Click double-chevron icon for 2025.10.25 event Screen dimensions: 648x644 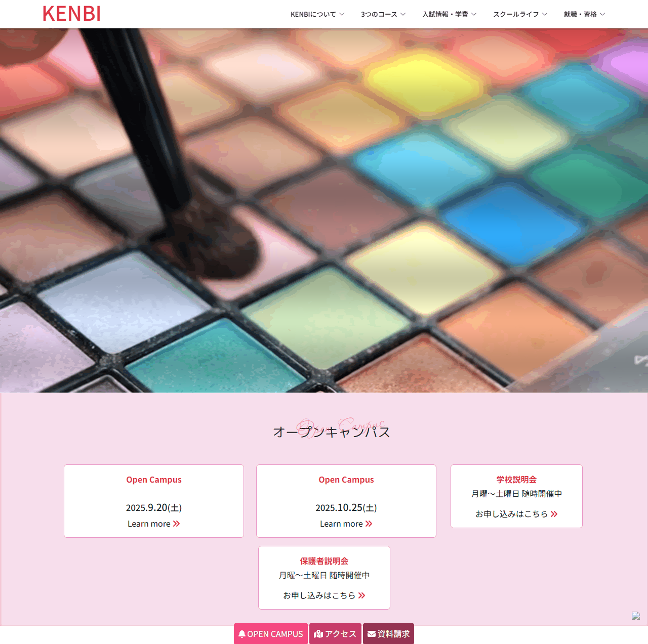(369, 524)
